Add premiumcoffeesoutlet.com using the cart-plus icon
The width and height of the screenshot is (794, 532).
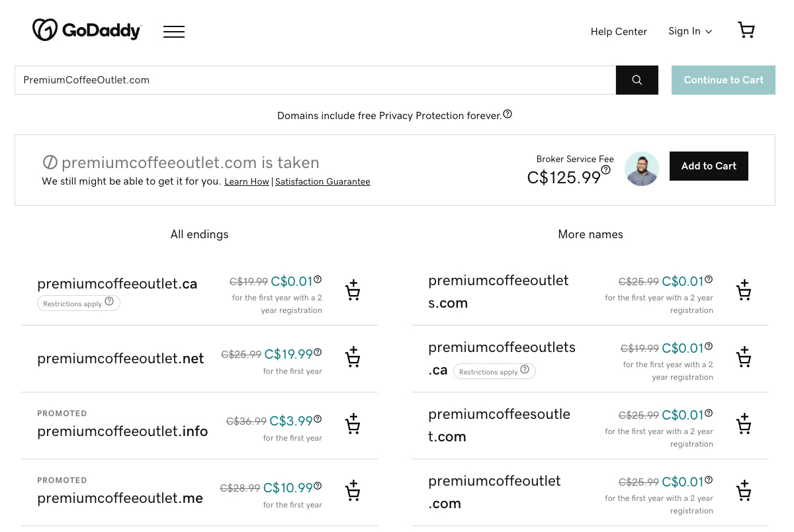(x=744, y=423)
